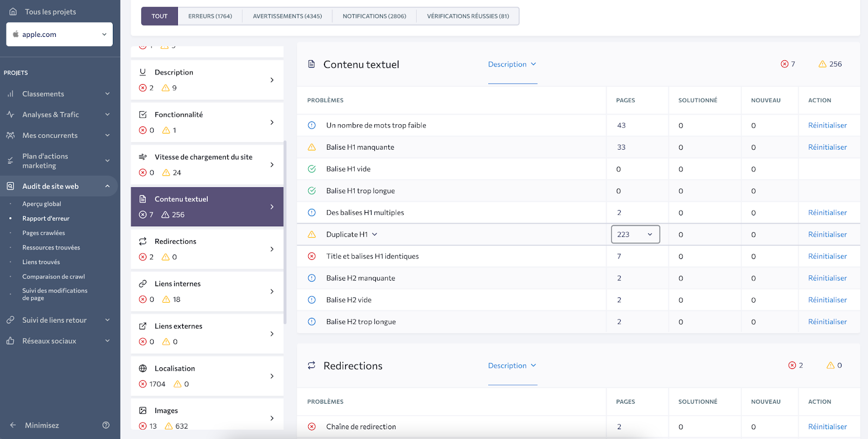This screenshot has height=439, width=868.
Task: Click the Audit de site web magnifier icon
Action: point(10,186)
